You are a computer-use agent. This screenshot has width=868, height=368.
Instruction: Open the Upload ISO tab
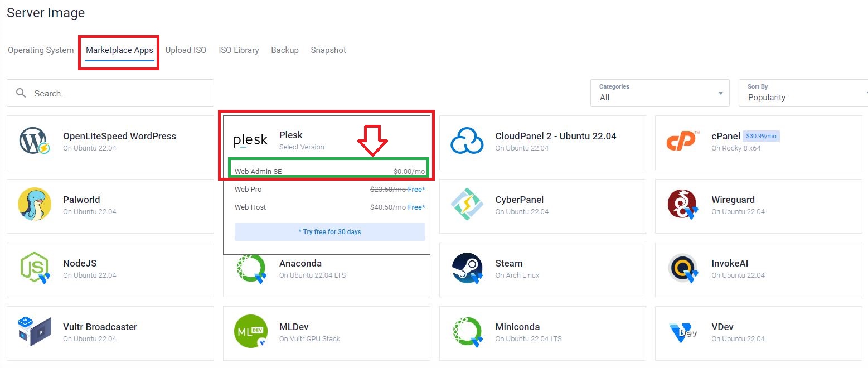[x=186, y=50]
